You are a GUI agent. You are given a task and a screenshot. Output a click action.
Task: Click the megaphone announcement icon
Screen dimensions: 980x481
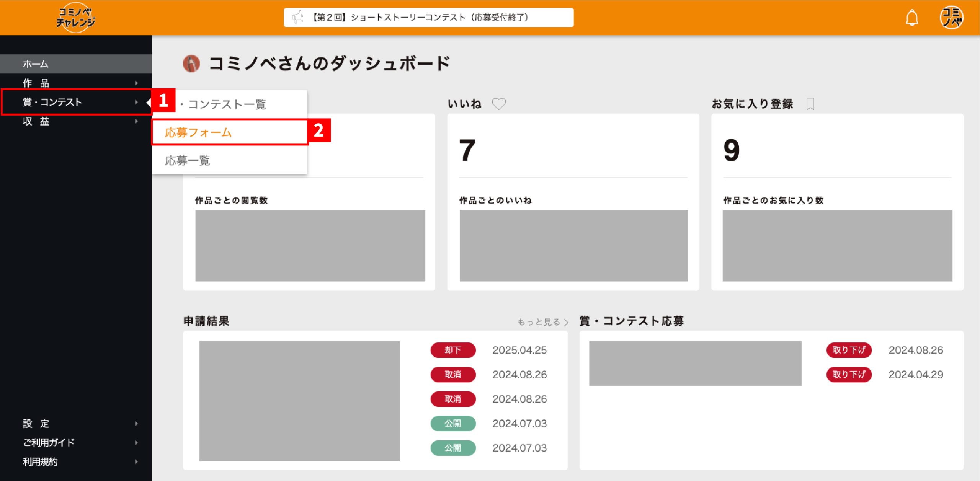(x=298, y=17)
